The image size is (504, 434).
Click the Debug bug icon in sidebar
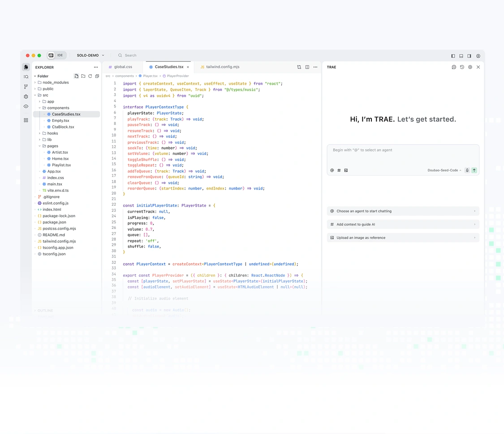pos(26,96)
